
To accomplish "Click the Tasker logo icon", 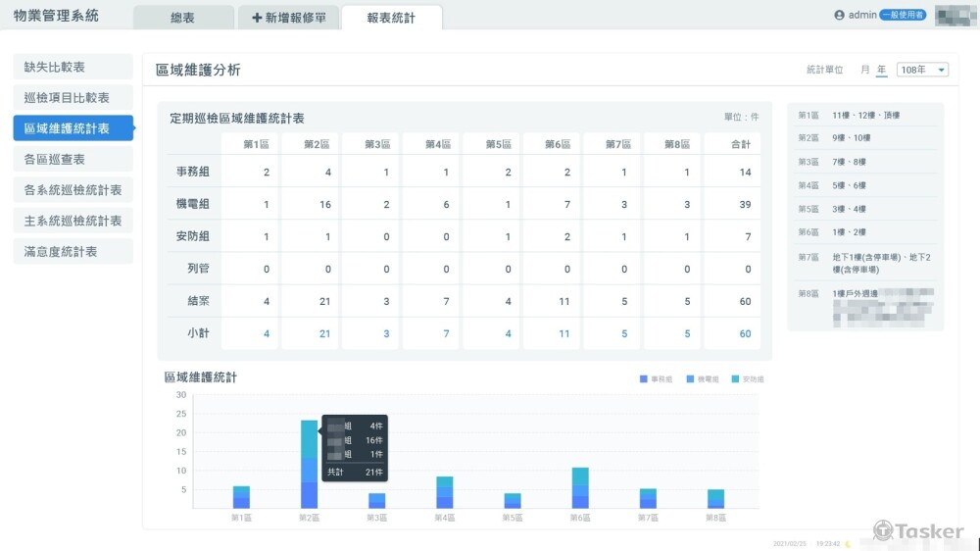I will click(x=883, y=530).
